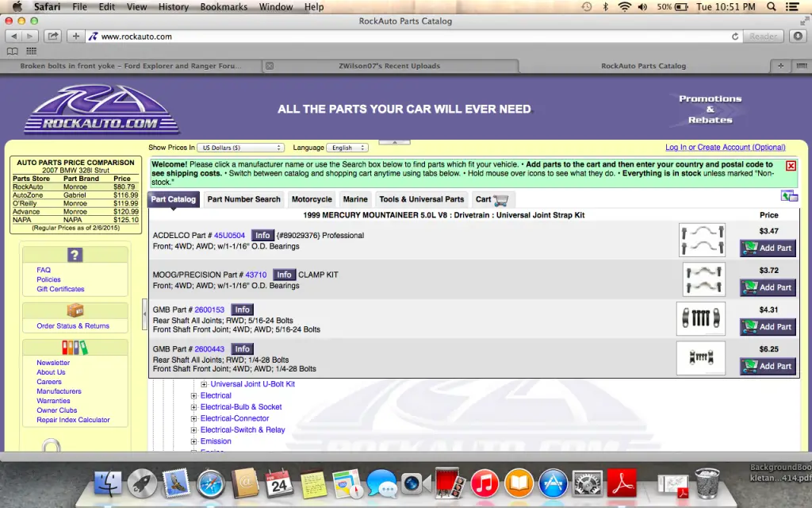Open the Marine tab
Viewport: 812px width, 508px height.
coord(355,199)
